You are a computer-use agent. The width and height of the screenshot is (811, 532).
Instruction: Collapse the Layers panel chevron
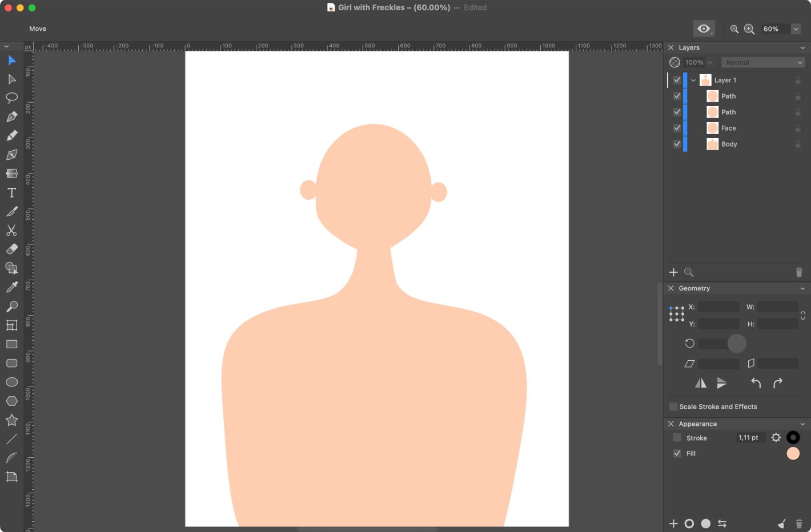[x=802, y=48]
